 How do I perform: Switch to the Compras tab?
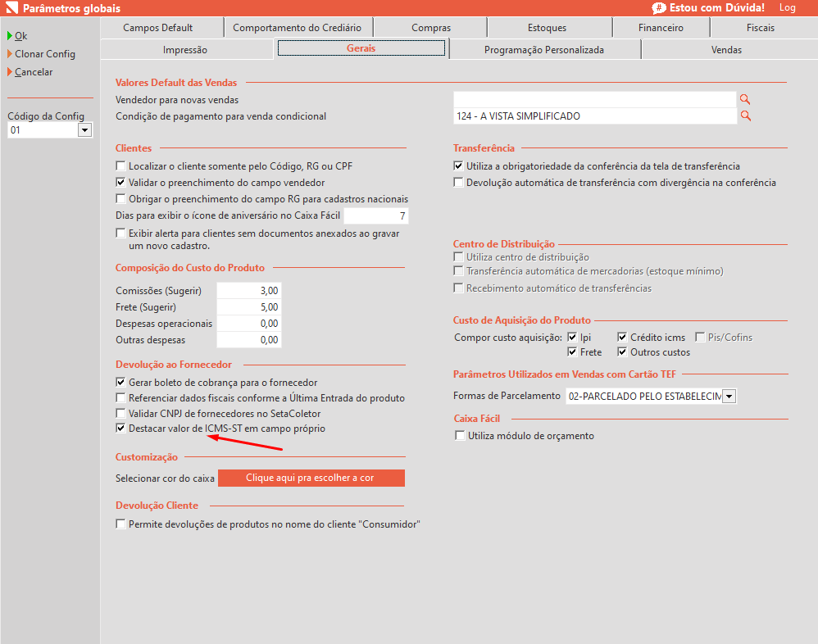point(431,28)
